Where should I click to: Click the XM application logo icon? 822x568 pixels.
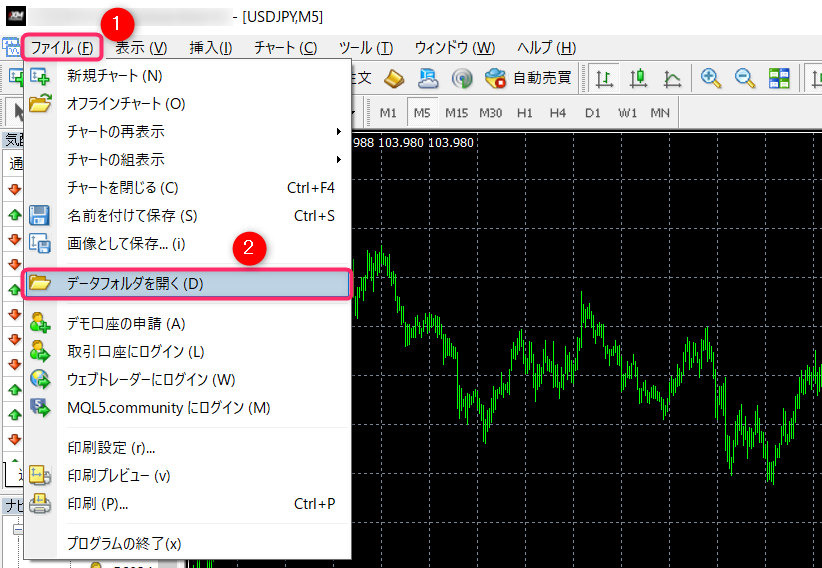click(x=15, y=16)
